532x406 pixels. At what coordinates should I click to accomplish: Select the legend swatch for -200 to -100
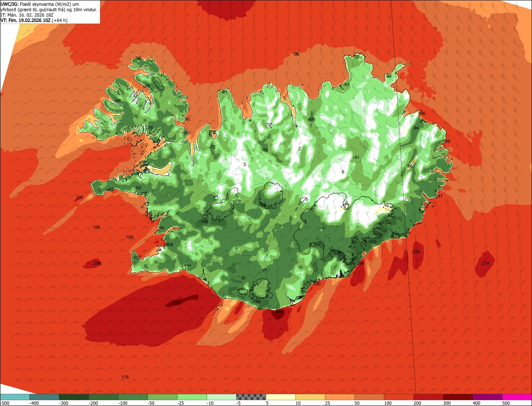pyautogui.click(x=103, y=397)
